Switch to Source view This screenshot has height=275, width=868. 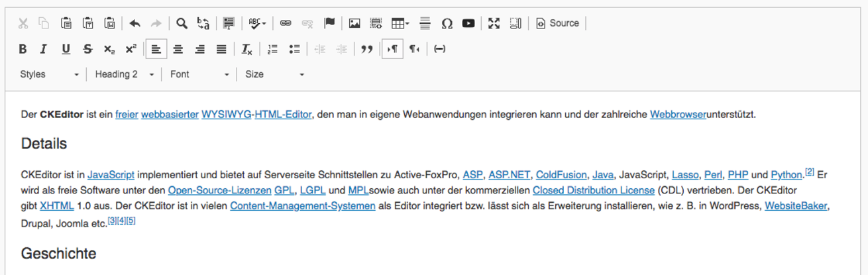point(558,23)
